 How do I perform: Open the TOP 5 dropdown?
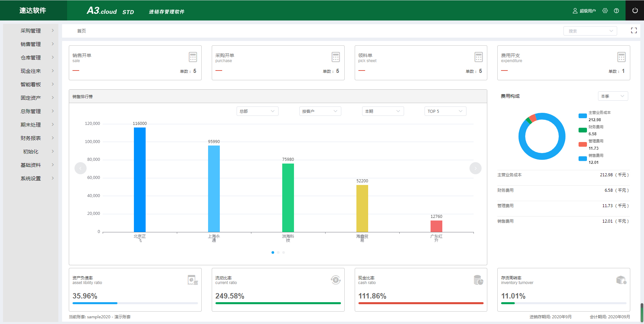[445, 111]
